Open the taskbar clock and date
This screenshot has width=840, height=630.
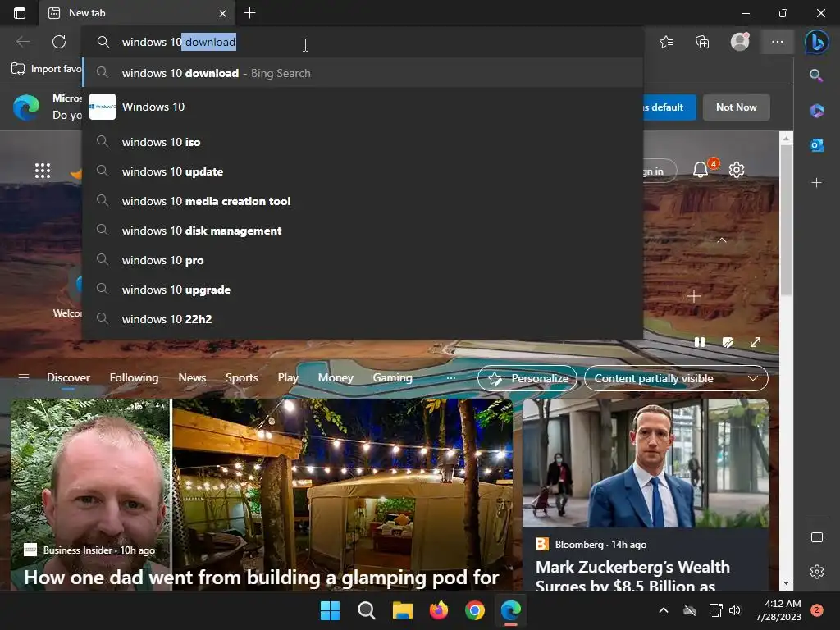click(x=778, y=610)
